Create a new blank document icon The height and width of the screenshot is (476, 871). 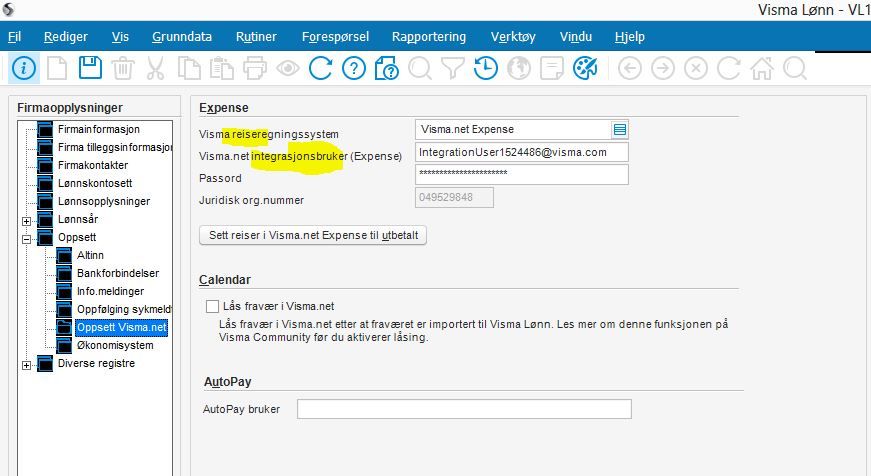pyautogui.click(x=57, y=68)
